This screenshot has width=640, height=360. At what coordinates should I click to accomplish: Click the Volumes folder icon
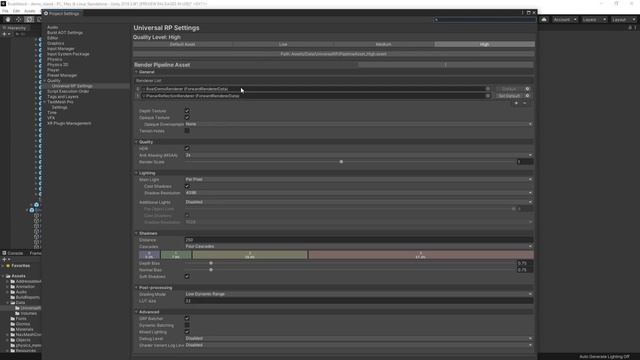point(18,313)
